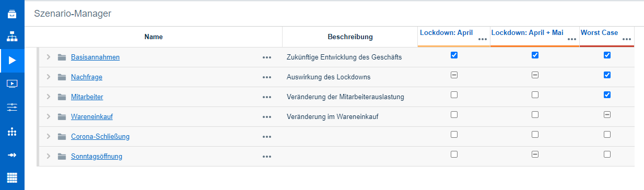Viewport: 644px width, 190px height.
Task: Open more options for Basisannahmen row
Action: (x=267, y=57)
